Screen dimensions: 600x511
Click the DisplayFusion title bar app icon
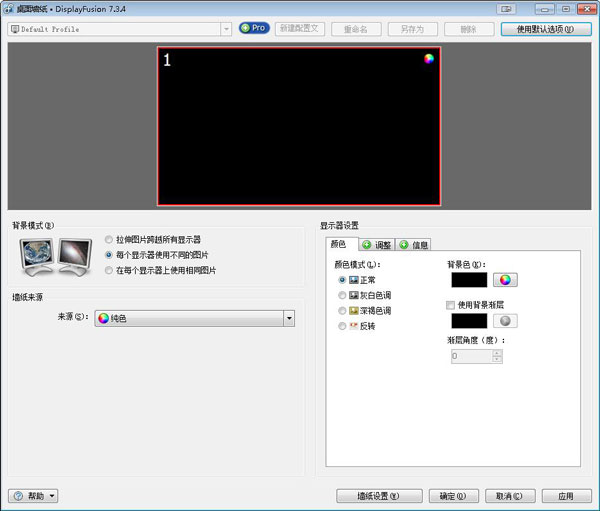point(8,8)
